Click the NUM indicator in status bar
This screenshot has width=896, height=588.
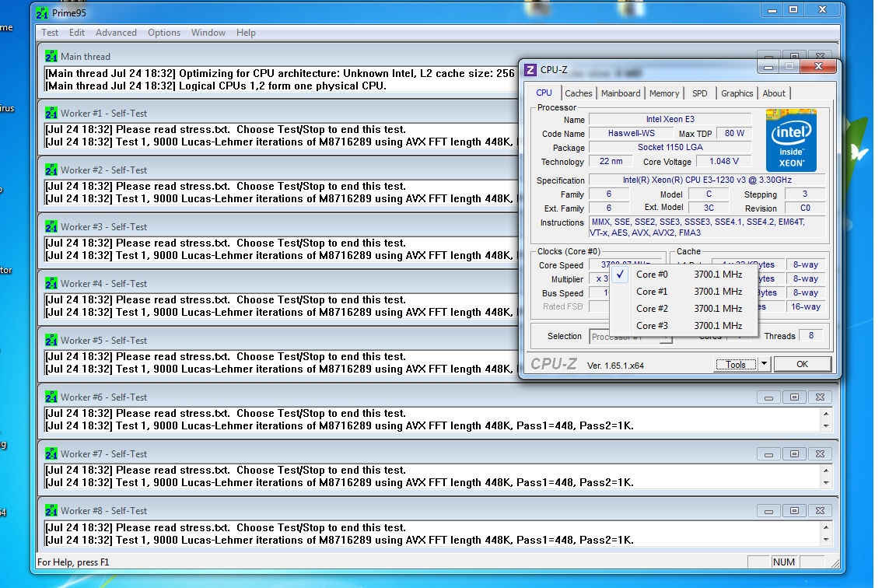(x=783, y=562)
